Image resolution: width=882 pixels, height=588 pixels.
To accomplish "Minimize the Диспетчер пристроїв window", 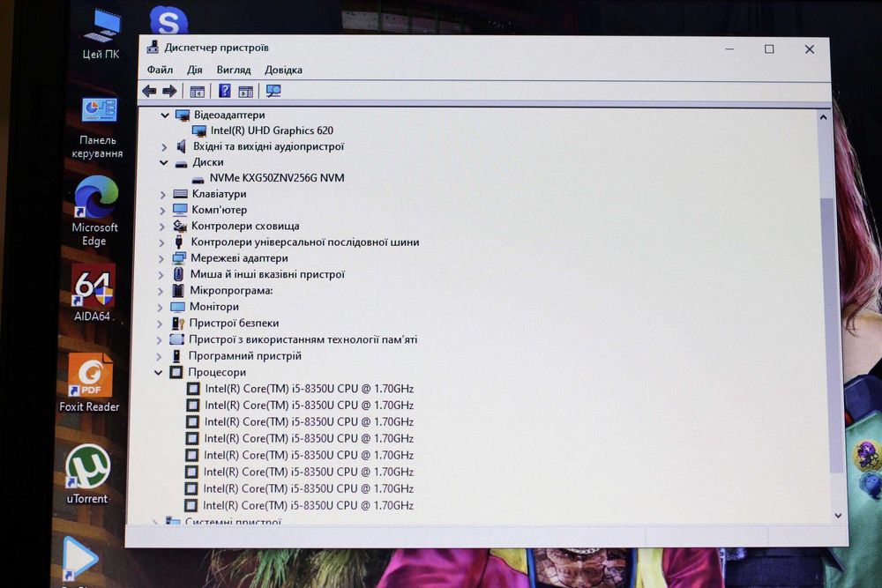I will click(729, 49).
